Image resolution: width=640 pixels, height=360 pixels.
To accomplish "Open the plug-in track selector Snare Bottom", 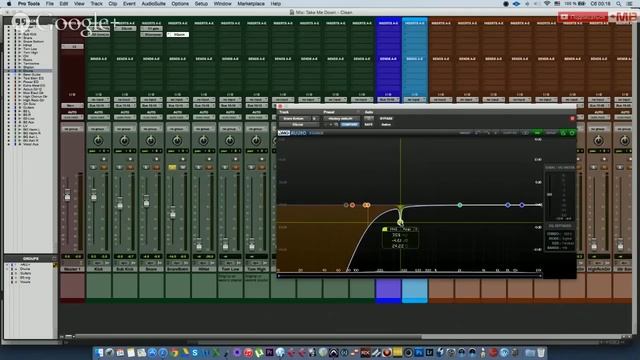I will coord(294,118).
